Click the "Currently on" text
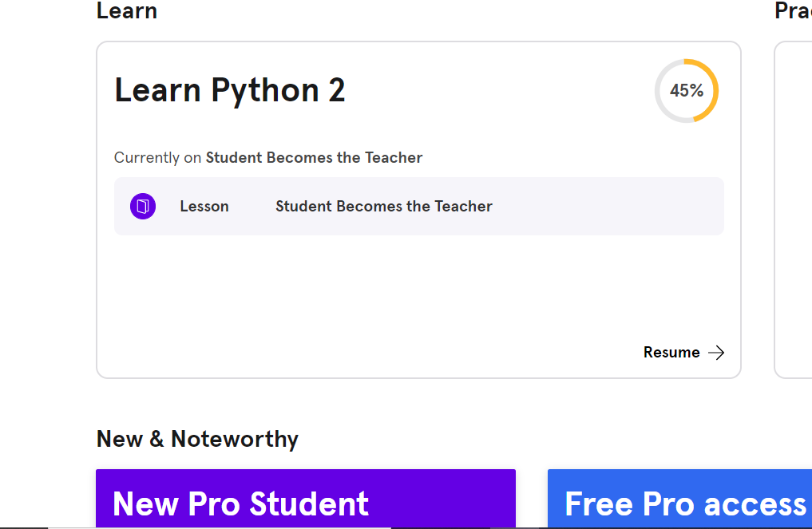Viewport: 812px width, 529px height. tap(157, 157)
